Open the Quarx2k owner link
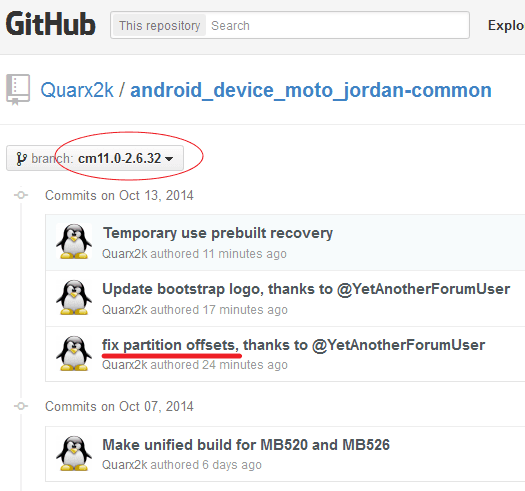 [77, 90]
